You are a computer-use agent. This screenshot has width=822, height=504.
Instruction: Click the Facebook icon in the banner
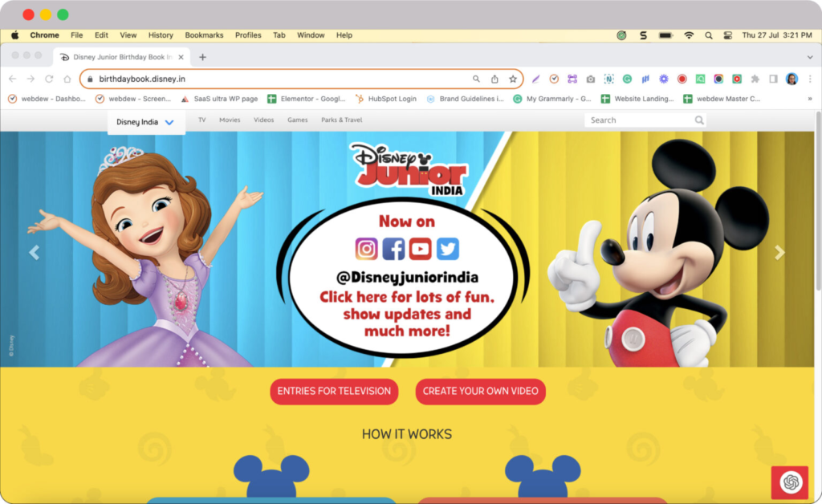pyautogui.click(x=393, y=249)
